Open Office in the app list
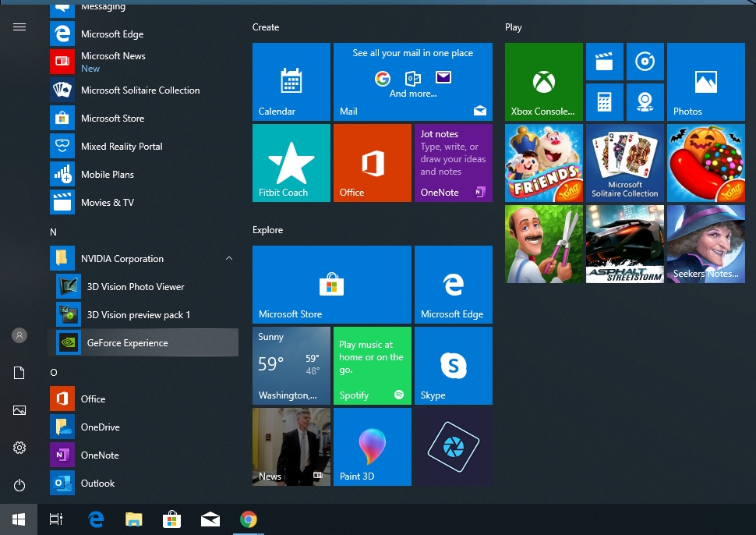Screen dimensions: 756x535 [143, 399]
